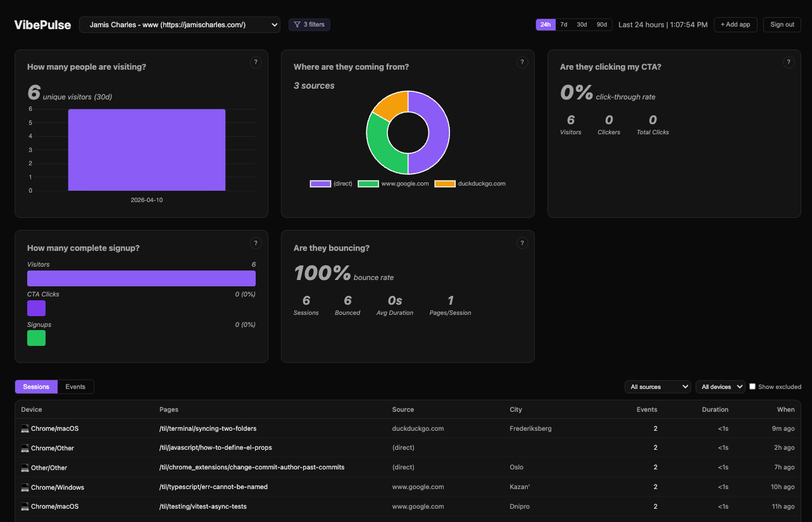Click the help icon on the traffic sources card
Screen dimensions: 812x522
522,61
